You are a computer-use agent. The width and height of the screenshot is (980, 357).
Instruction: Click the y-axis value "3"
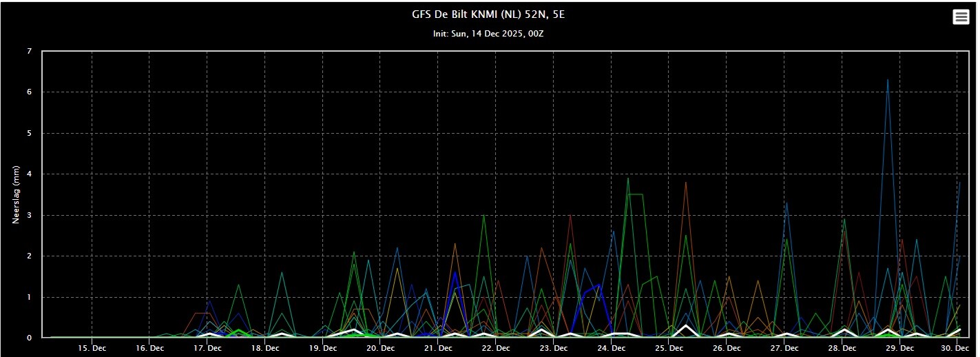[29, 215]
